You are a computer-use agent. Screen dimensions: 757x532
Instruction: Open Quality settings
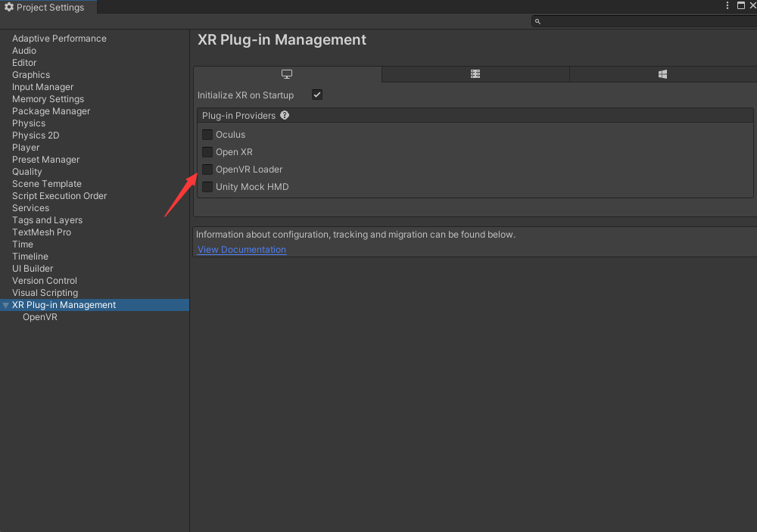tap(27, 171)
